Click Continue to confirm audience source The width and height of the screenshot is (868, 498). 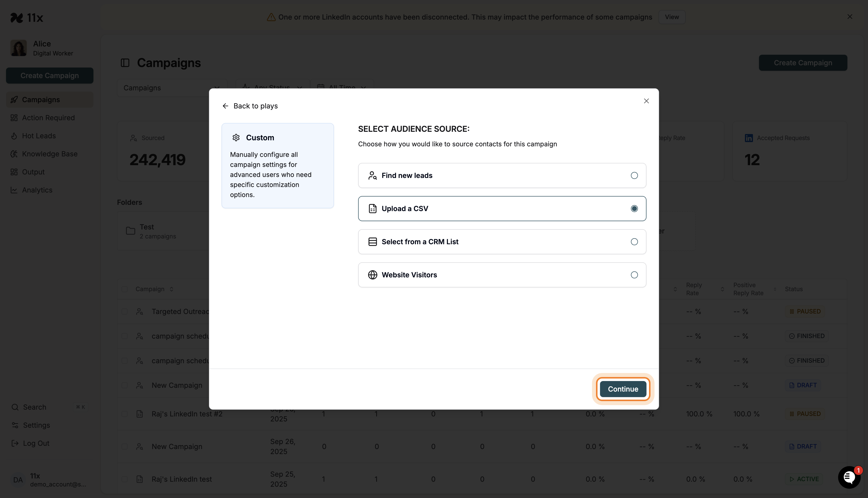[x=623, y=389]
